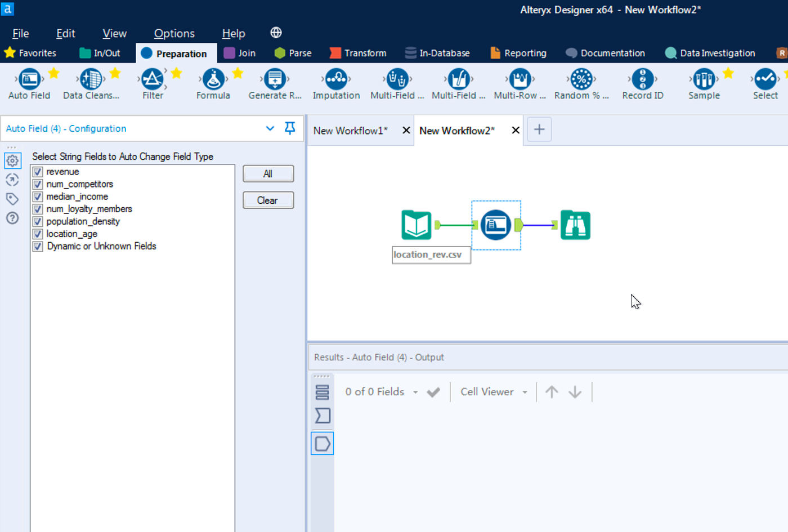Uncheck the revenue field
This screenshot has height=532, width=788.
coord(38,172)
